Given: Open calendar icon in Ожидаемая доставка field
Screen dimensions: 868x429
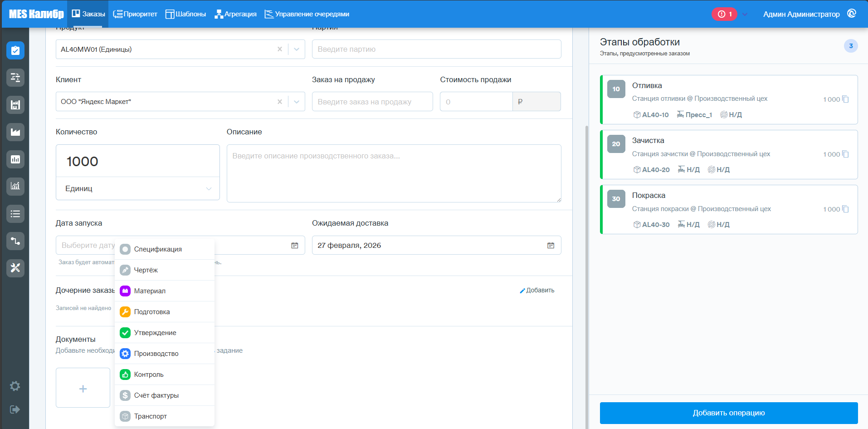Looking at the screenshot, I should [551, 245].
